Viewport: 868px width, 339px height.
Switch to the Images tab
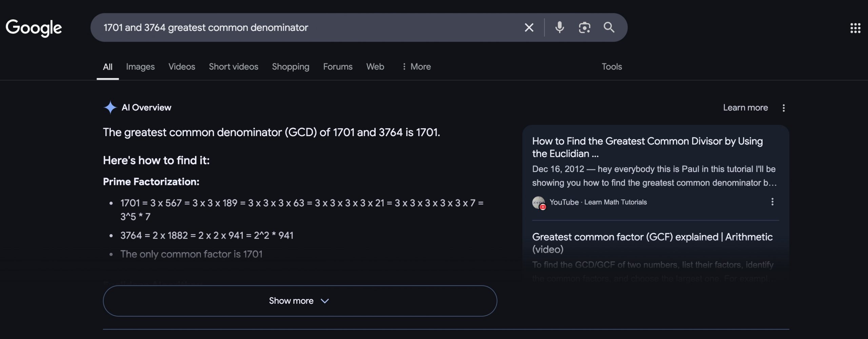[140, 67]
